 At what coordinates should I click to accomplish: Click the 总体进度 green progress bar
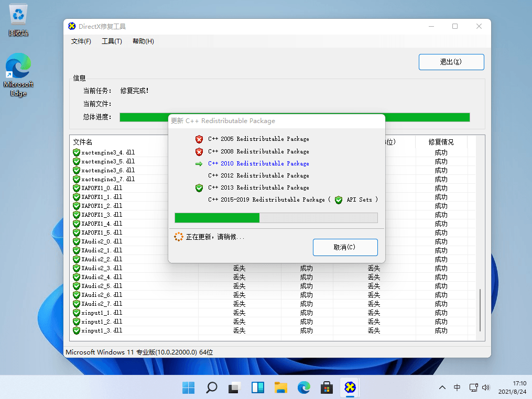coord(295,117)
